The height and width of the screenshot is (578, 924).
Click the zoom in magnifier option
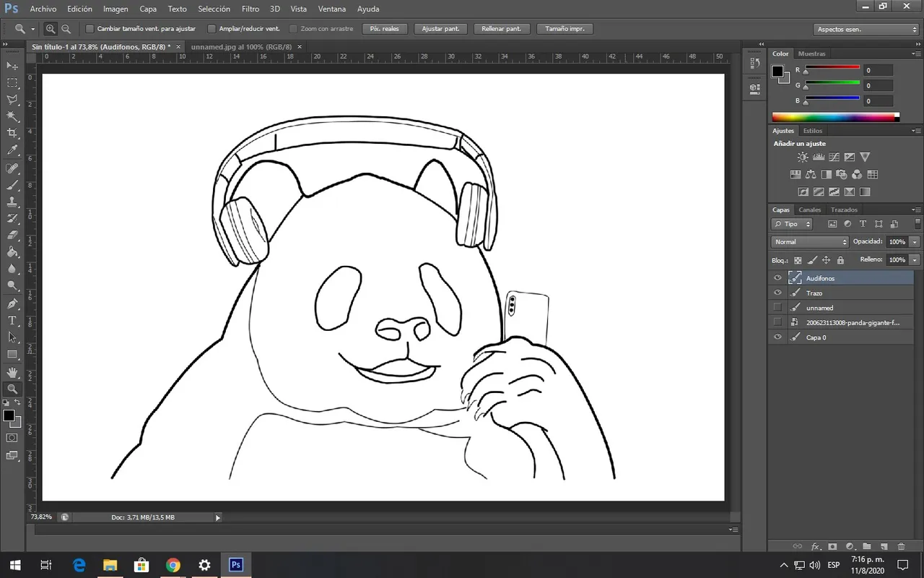point(51,29)
